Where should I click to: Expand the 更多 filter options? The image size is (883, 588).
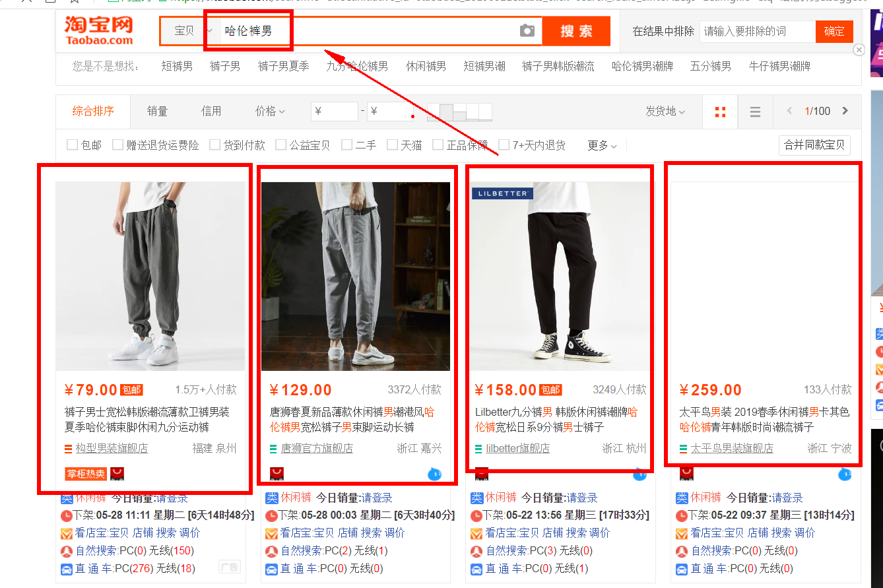602,145
